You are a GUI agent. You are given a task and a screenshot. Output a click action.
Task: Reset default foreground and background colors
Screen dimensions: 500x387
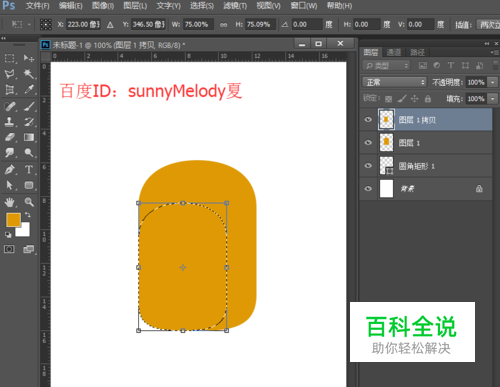click(8, 235)
